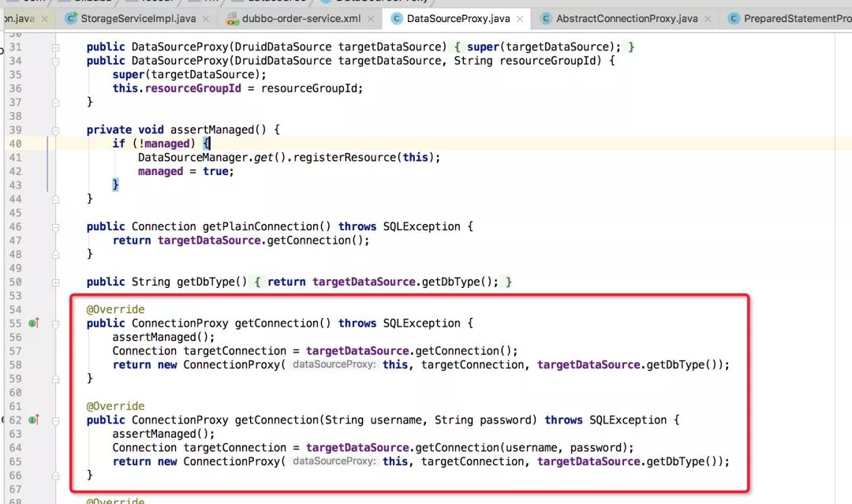Screen dimensions: 852x504
Task: Expand the folded getDbType method on line 50
Action: click(55, 282)
